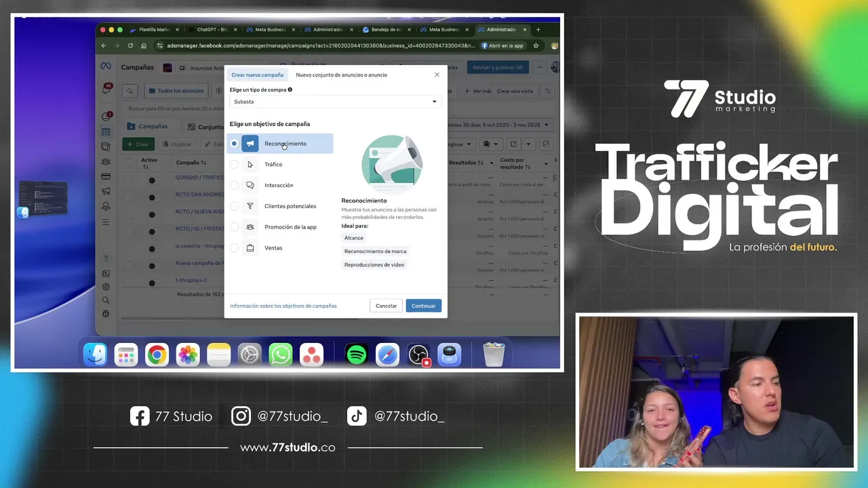This screenshot has height=488, width=868.
Task: Select the Tráfico objective radio button
Action: (234, 165)
